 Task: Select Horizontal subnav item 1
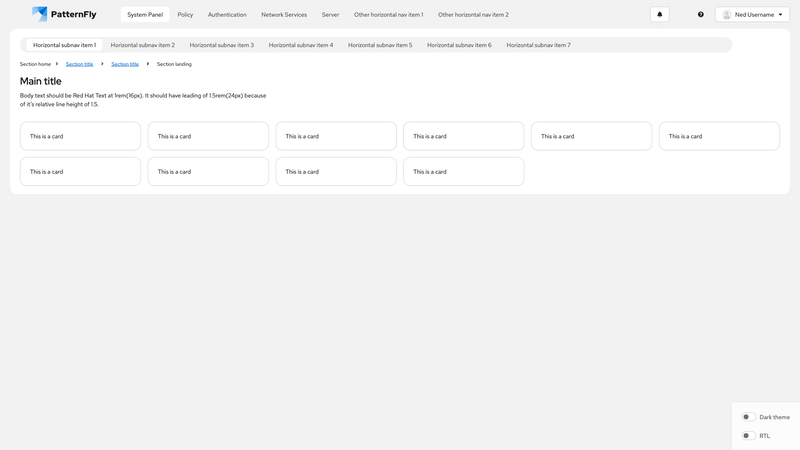64,45
